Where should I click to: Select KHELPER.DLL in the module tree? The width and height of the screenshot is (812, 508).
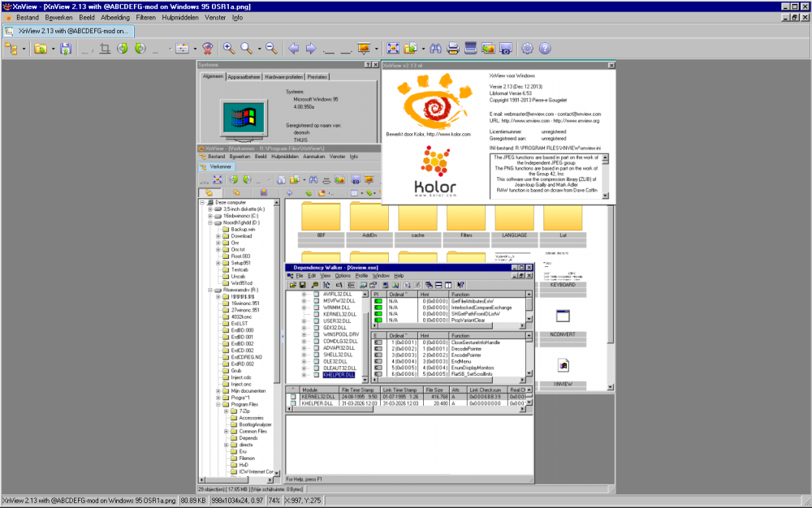click(339, 375)
